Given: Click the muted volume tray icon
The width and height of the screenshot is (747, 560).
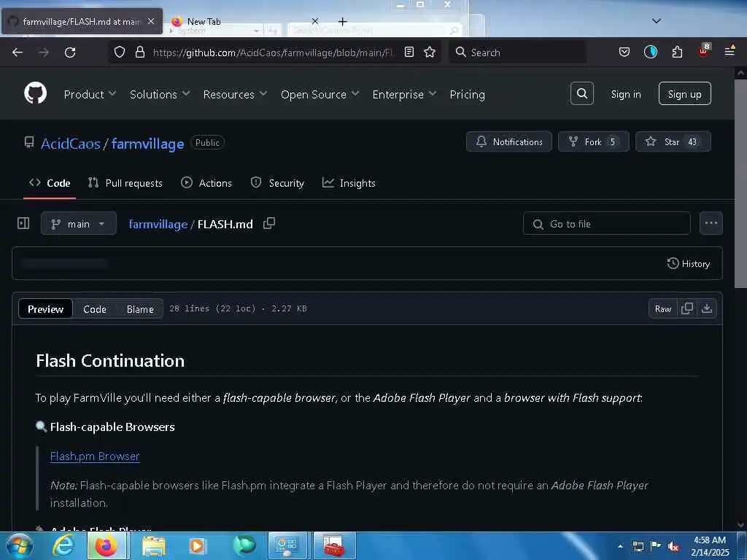Looking at the screenshot, I should pyautogui.click(x=673, y=545).
